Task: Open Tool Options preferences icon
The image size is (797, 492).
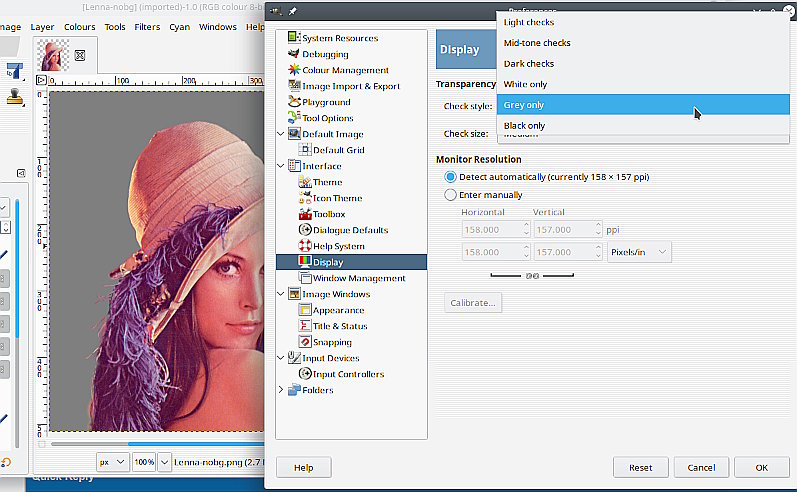Action: [293, 117]
